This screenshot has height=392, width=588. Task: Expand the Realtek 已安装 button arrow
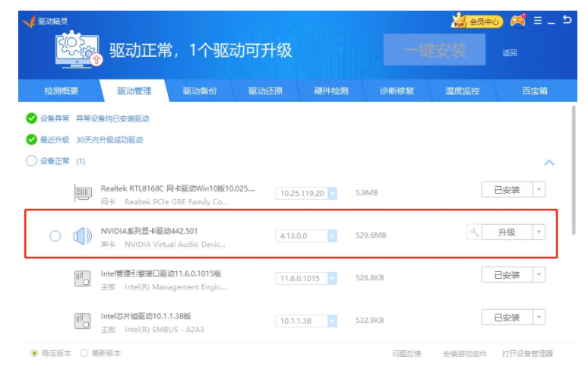click(539, 189)
